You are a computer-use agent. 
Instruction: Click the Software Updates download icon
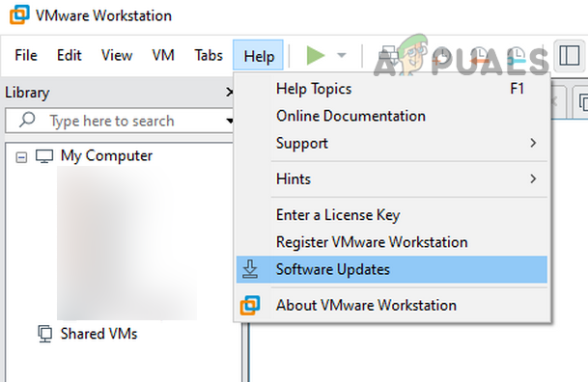250,269
